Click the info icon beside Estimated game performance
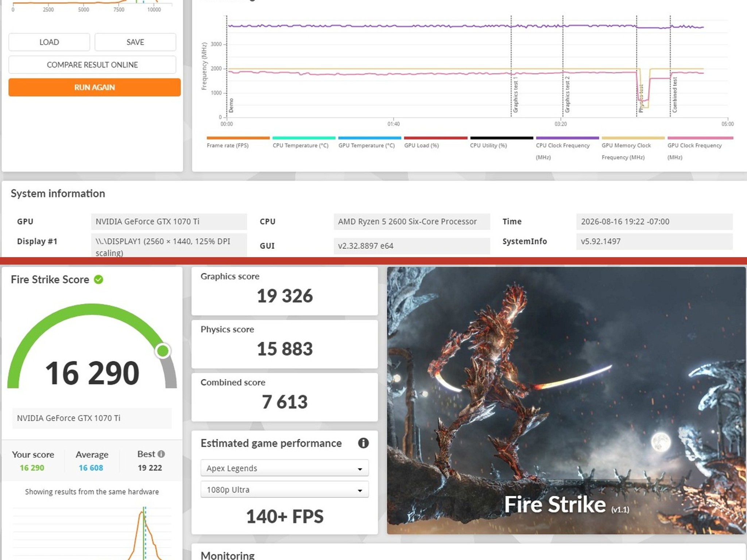747x560 pixels. point(363,443)
